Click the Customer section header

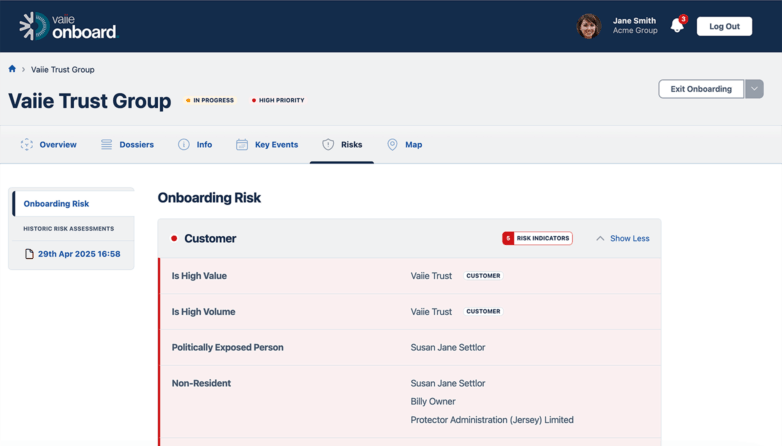(x=210, y=239)
